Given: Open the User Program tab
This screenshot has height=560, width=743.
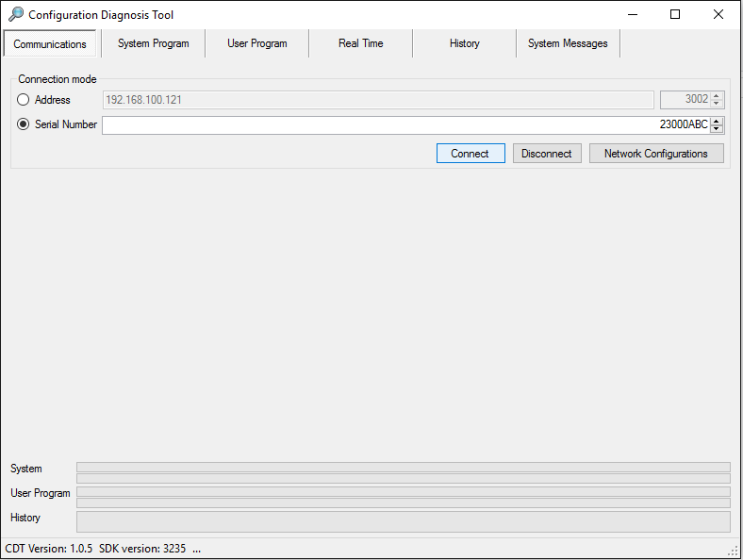Looking at the screenshot, I should [x=256, y=43].
